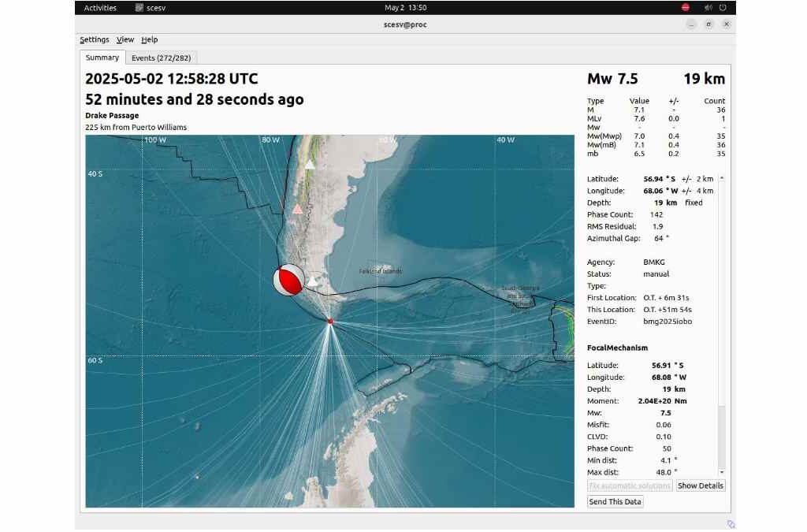Click the red-white focal mechanism beachball on map
The width and height of the screenshot is (807, 532).
[x=288, y=280]
